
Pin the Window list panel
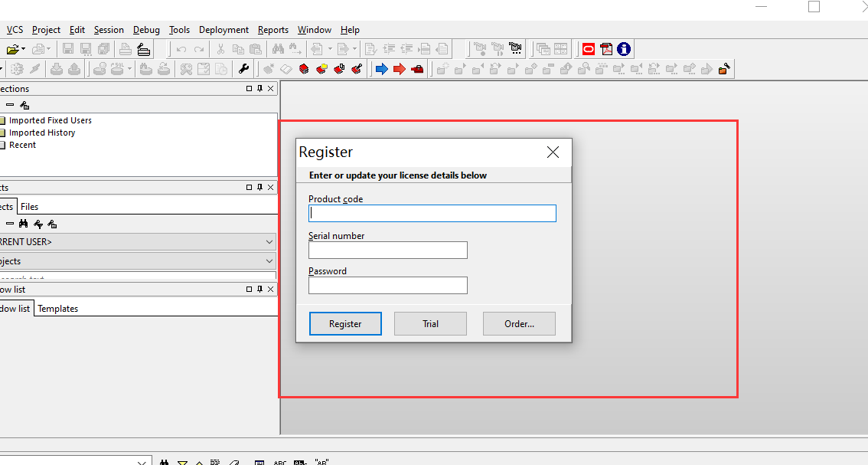click(259, 290)
